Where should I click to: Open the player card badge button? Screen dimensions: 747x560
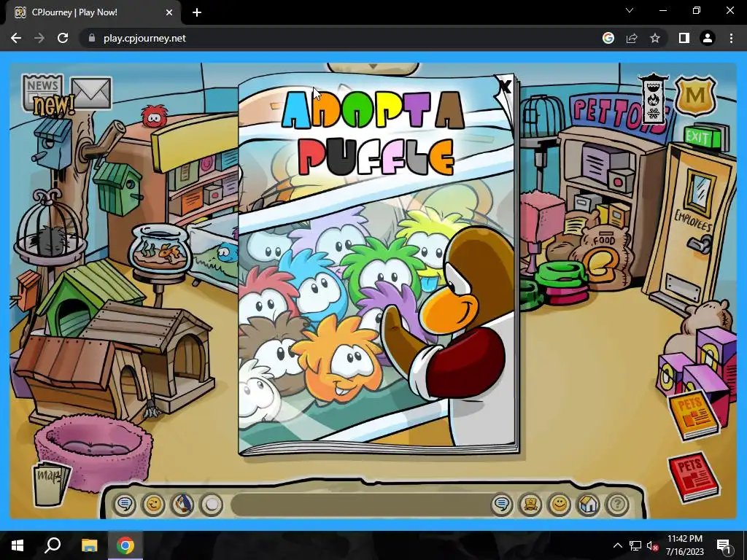(x=531, y=504)
